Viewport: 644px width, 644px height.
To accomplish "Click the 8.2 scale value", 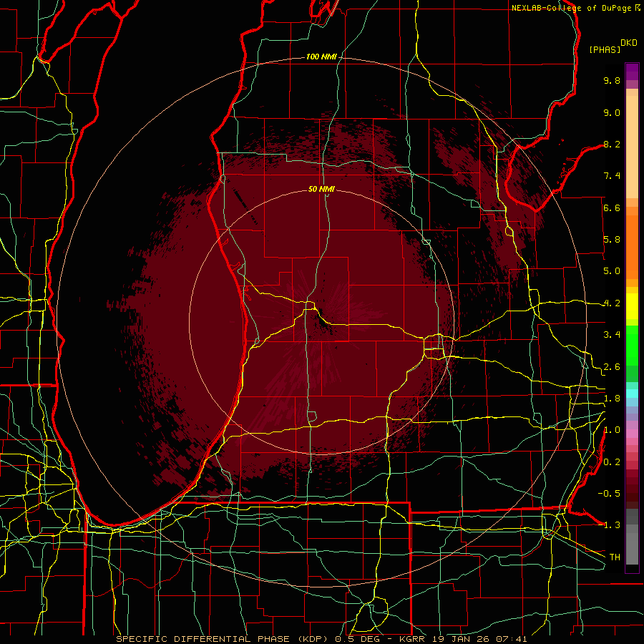I will click(612, 144).
